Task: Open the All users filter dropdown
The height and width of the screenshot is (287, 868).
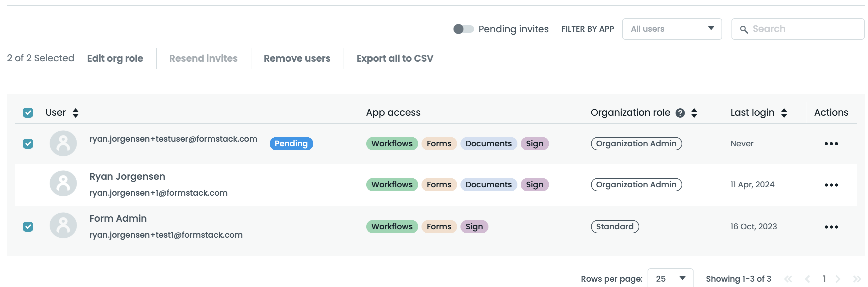Action: tap(672, 29)
